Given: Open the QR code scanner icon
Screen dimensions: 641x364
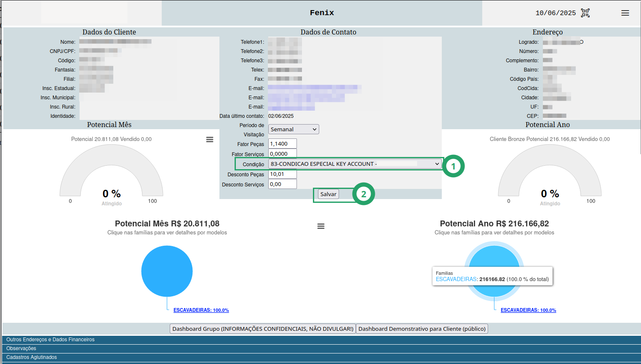Looking at the screenshot, I should point(585,13).
